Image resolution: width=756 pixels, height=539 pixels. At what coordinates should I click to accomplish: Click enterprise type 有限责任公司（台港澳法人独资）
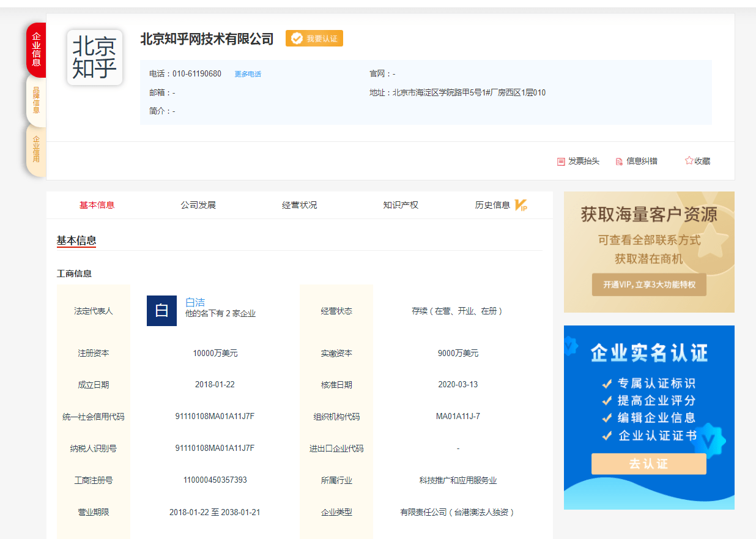(458, 512)
